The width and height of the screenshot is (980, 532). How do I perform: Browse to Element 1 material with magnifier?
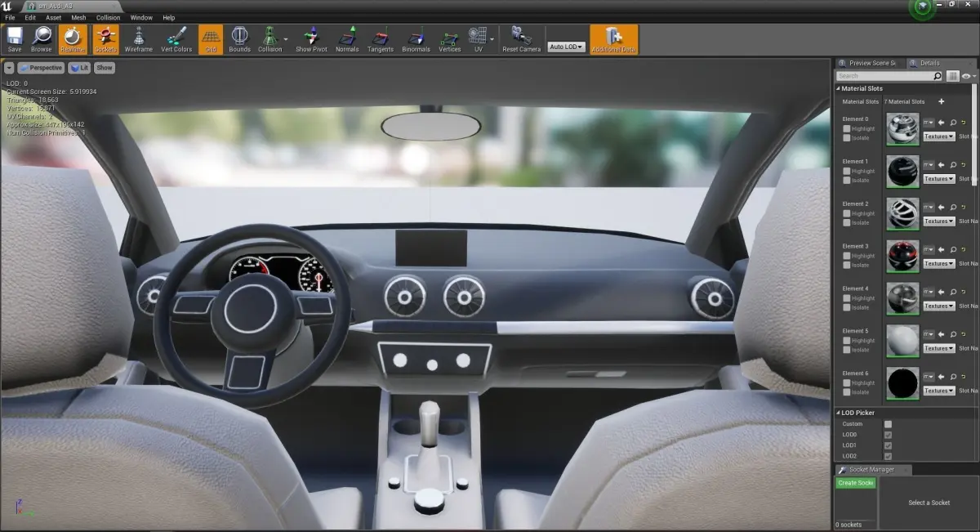(x=953, y=165)
